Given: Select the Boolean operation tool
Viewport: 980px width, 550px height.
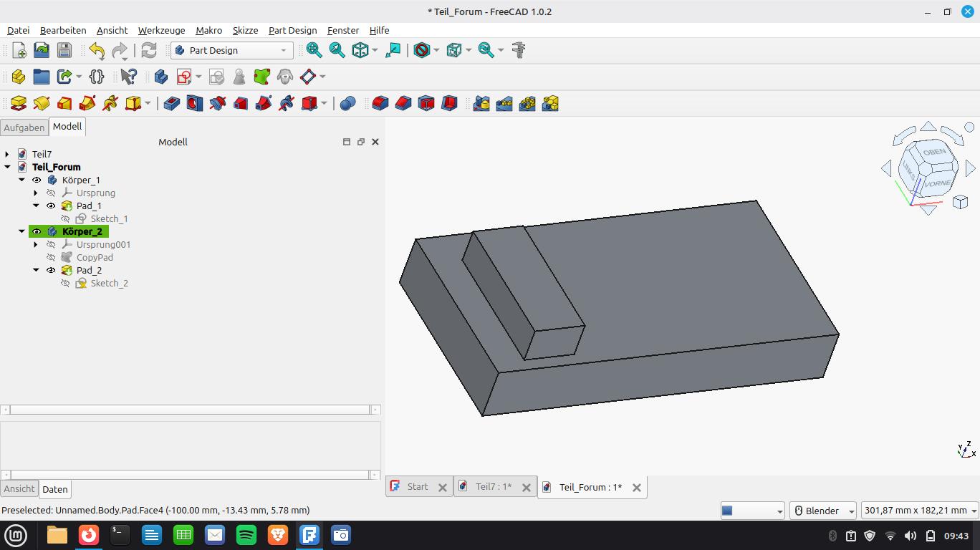Looking at the screenshot, I should point(347,104).
